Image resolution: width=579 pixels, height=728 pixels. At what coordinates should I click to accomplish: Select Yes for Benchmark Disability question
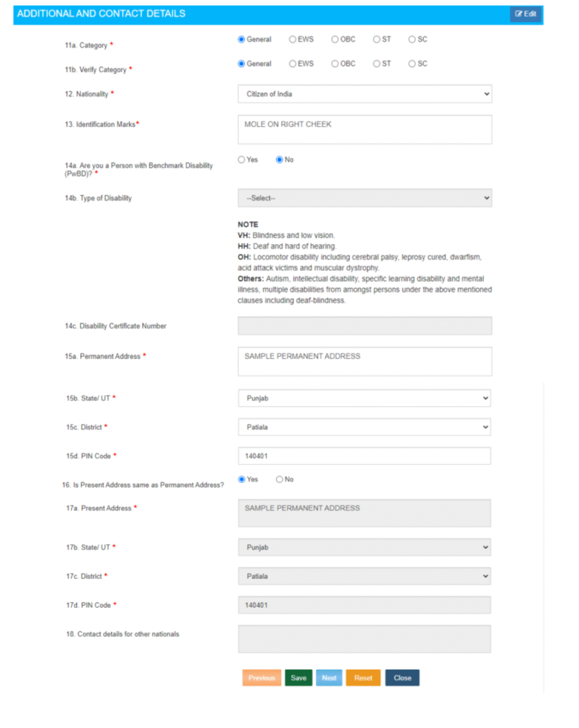point(242,160)
